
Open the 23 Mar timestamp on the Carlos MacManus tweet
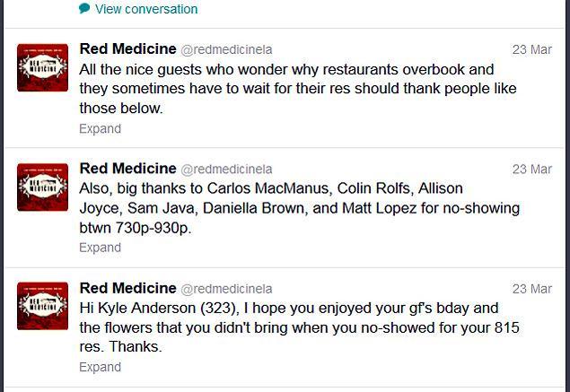pos(531,170)
